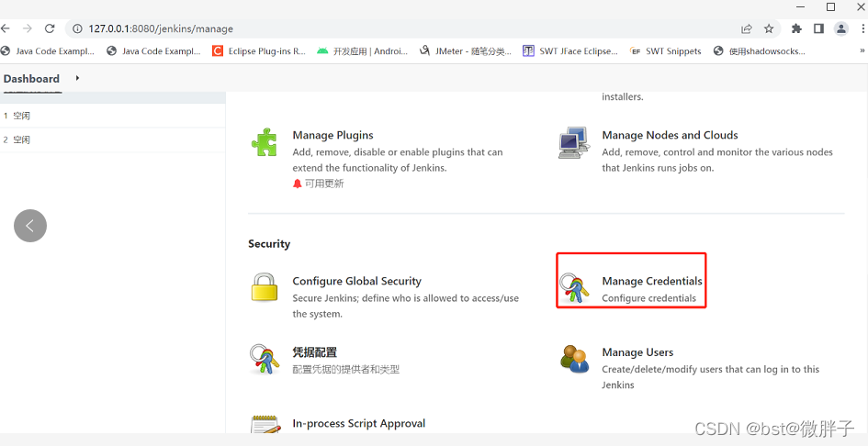The height and width of the screenshot is (446, 868).
Task: Open the Chrome three-dot menu
Action: [x=862, y=28]
